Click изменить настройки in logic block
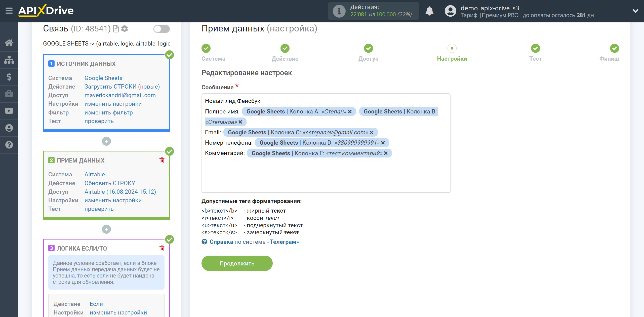Viewport: 644px width, 317px height. [118, 312]
